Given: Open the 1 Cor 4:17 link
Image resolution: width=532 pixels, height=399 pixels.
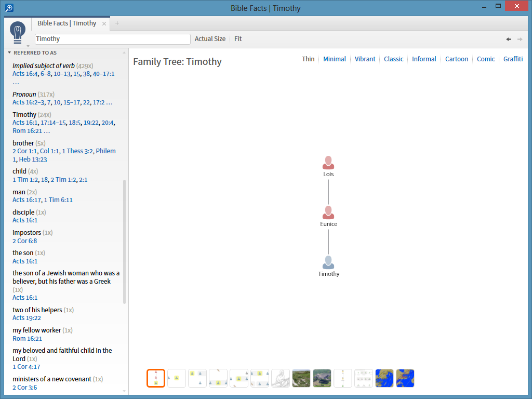Looking at the screenshot, I should tap(26, 367).
